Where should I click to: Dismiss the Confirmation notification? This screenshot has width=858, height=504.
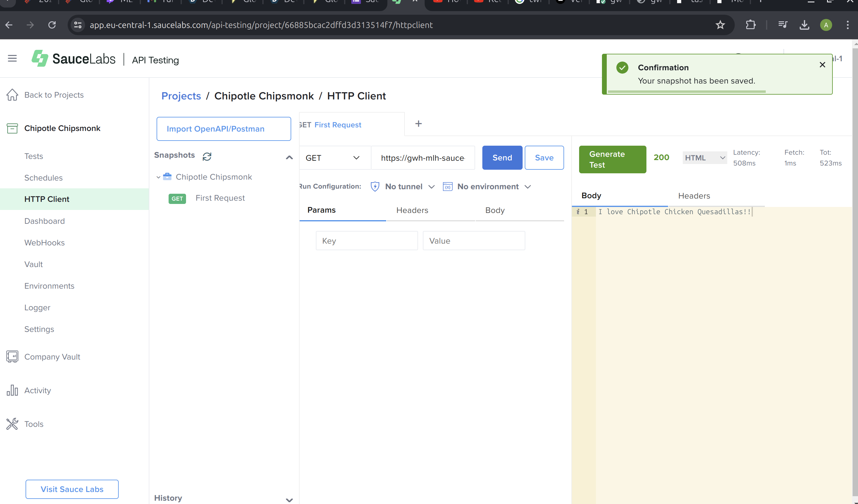pos(822,65)
